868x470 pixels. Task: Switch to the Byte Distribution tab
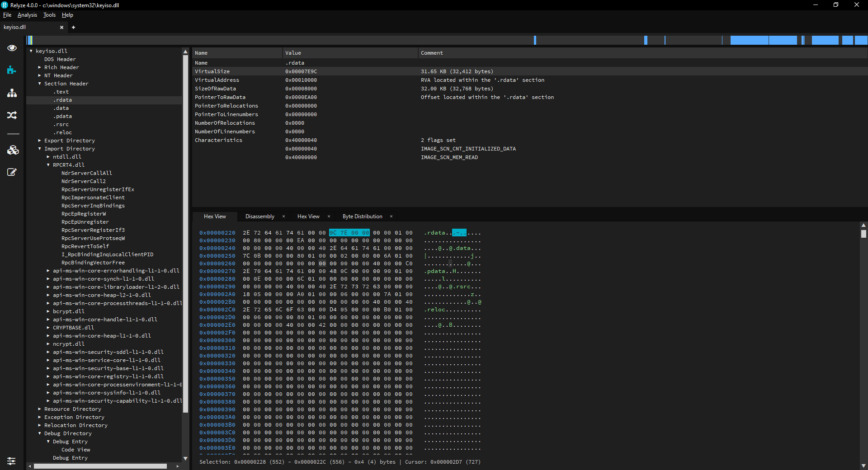pyautogui.click(x=362, y=216)
